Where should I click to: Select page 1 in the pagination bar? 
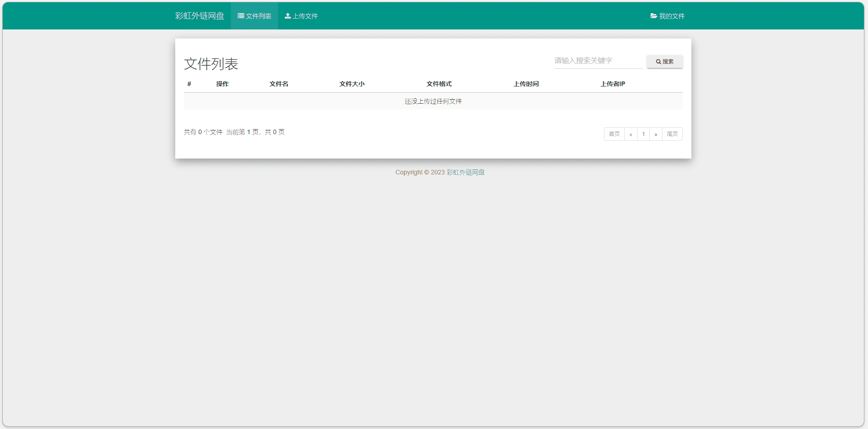point(643,134)
